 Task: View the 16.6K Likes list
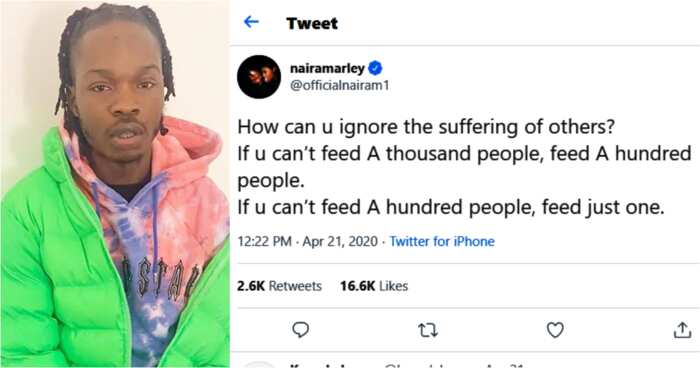click(374, 286)
